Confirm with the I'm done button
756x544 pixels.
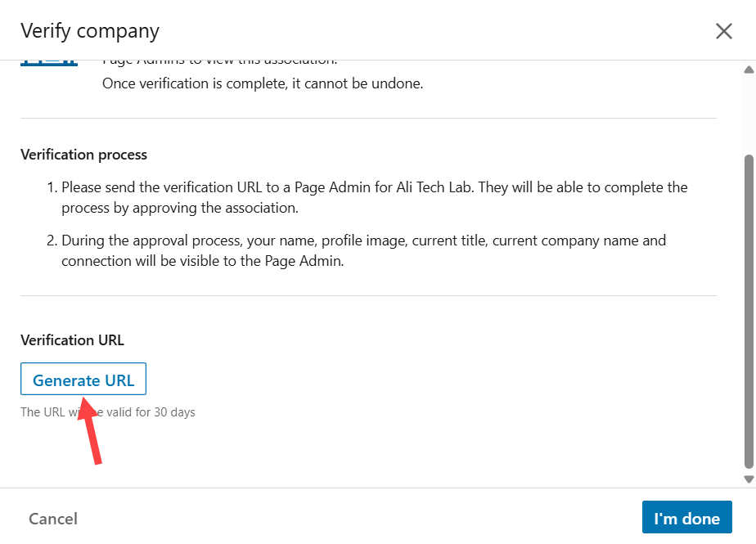pos(686,519)
